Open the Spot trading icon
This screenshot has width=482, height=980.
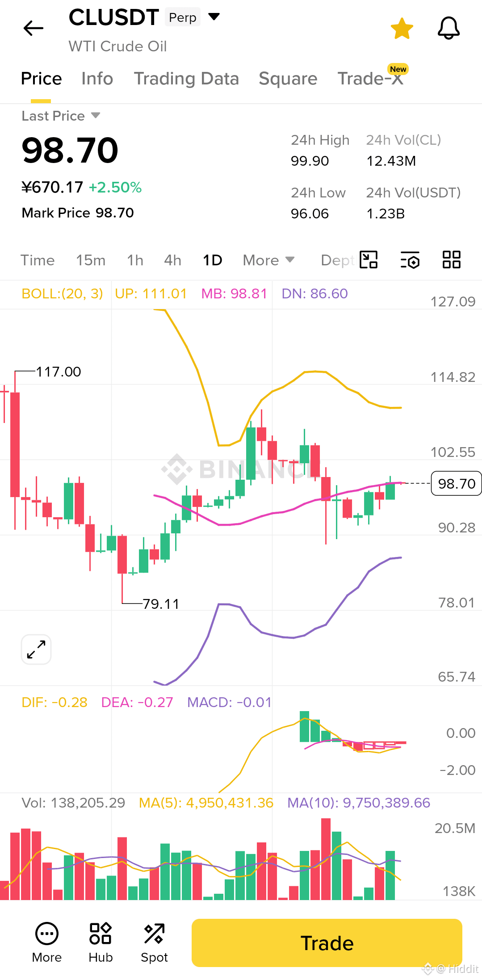pyautogui.click(x=154, y=942)
